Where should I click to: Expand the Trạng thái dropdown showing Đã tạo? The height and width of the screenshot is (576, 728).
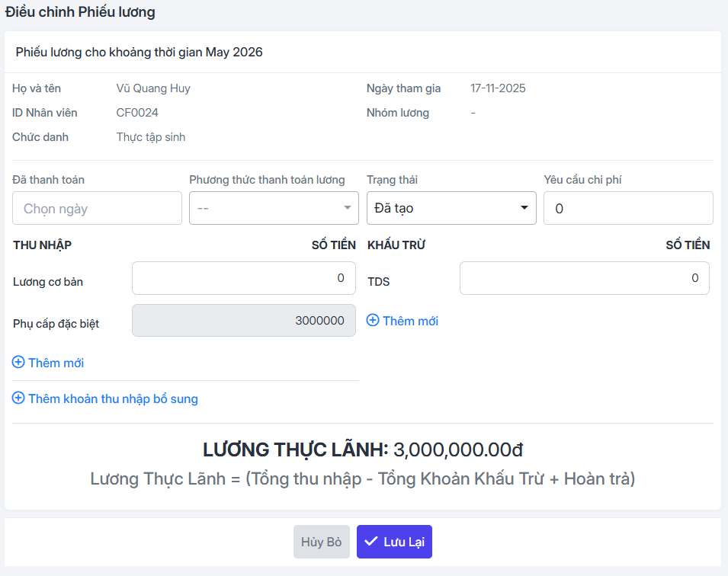tap(451, 208)
